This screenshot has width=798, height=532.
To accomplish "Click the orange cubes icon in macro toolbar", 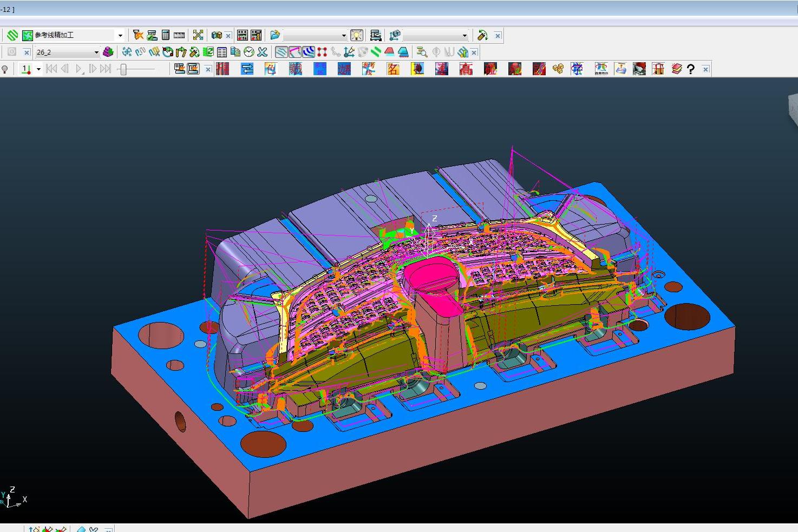I will [558, 69].
